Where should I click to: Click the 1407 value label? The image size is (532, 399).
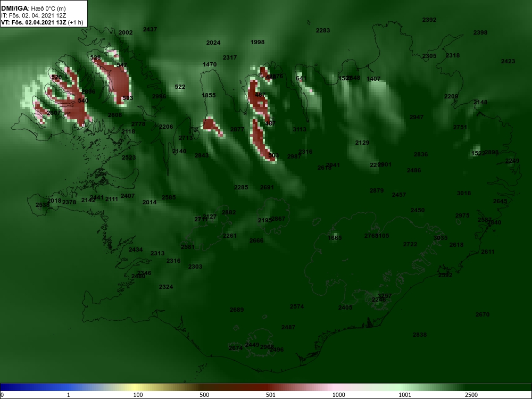[373, 79]
